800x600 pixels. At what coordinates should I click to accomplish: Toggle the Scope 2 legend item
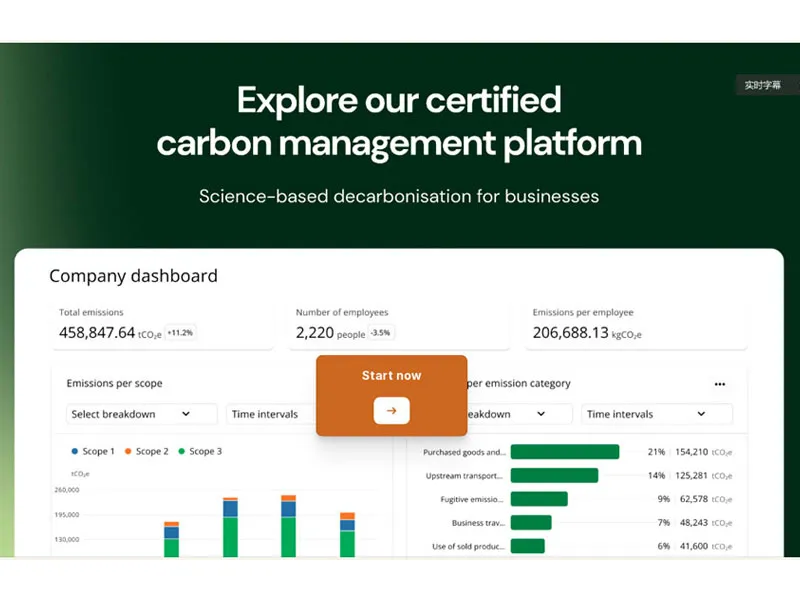pos(146,452)
